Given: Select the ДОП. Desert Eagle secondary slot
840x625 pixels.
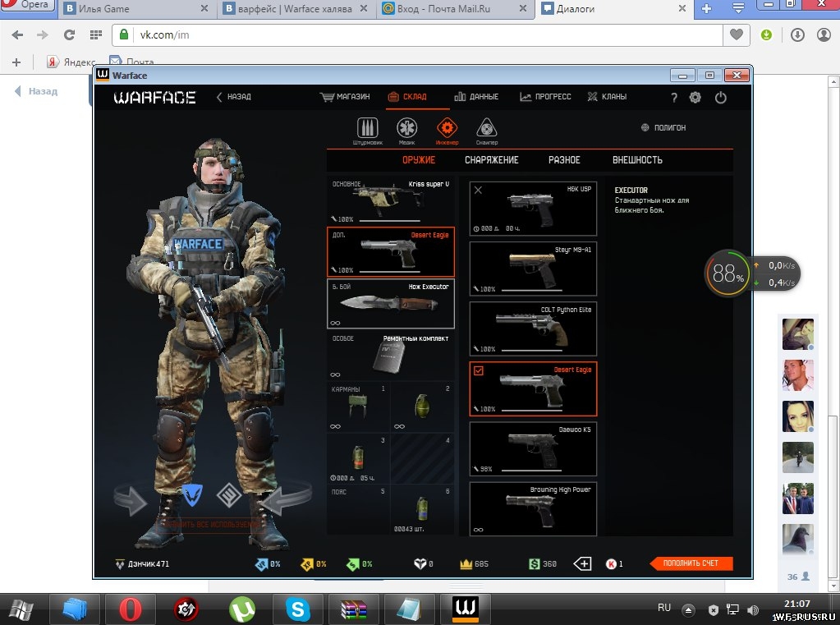Looking at the screenshot, I should pyautogui.click(x=391, y=252).
